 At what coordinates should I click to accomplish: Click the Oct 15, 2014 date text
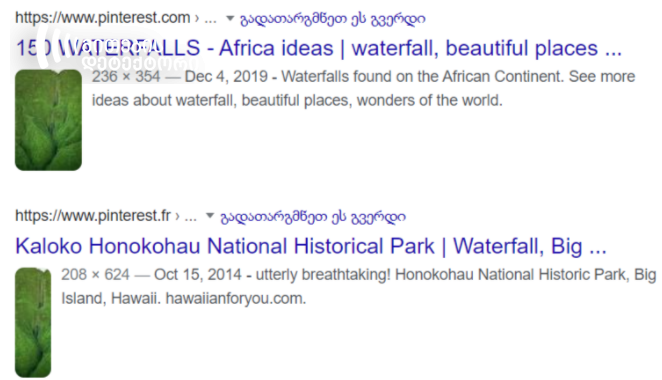coord(198,274)
